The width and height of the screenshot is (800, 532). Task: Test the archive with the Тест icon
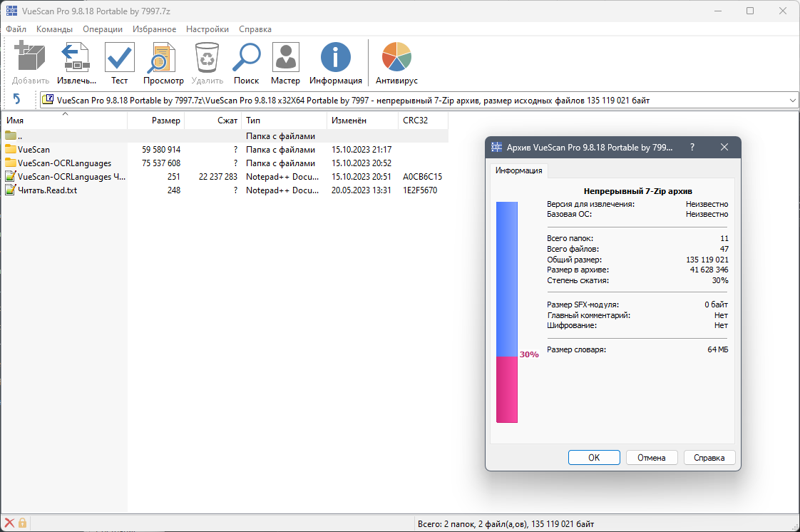click(x=118, y=57)
